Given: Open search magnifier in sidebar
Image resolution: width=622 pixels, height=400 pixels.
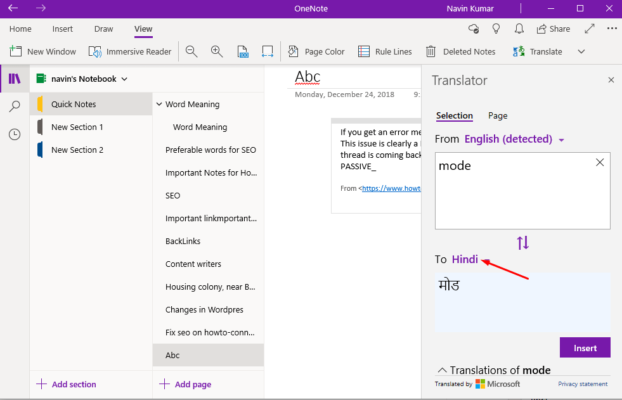Looking at the screenshot, I should 15,106.
